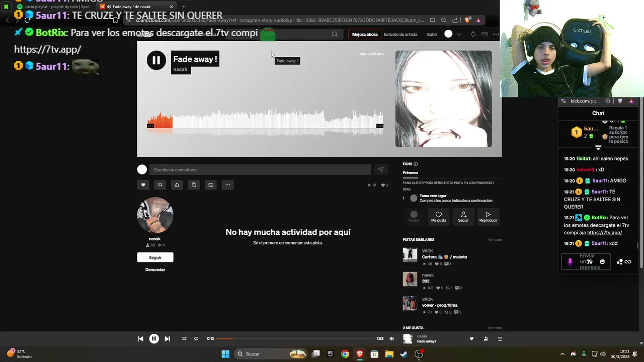Pause the Fade away! track in header
The image size is (644, 362).
(156, 60)
